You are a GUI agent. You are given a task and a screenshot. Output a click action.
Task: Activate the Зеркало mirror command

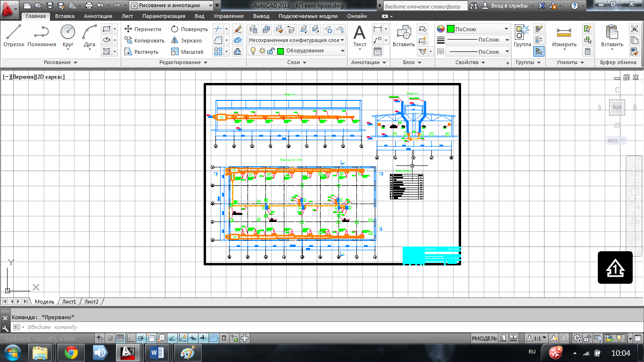tap(186, 40)
